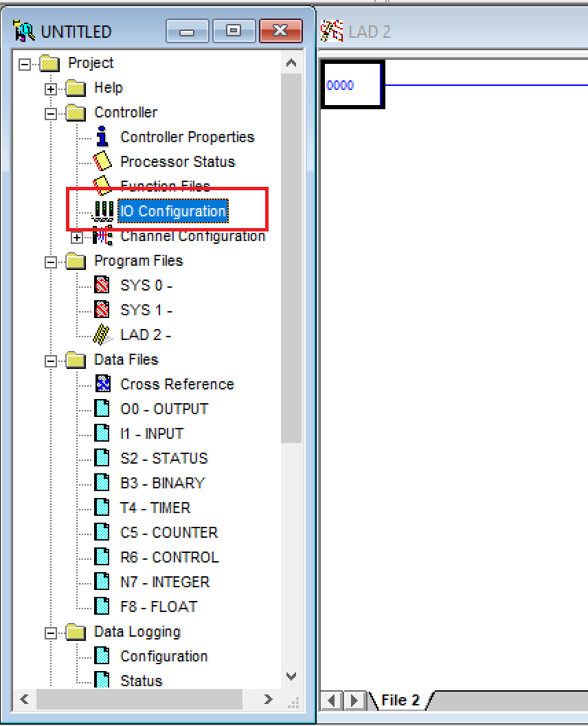Viewport: 588px width, 726px height.
Task: Select "I1 - INPUT" data file
Action: (x=152, y=433)
